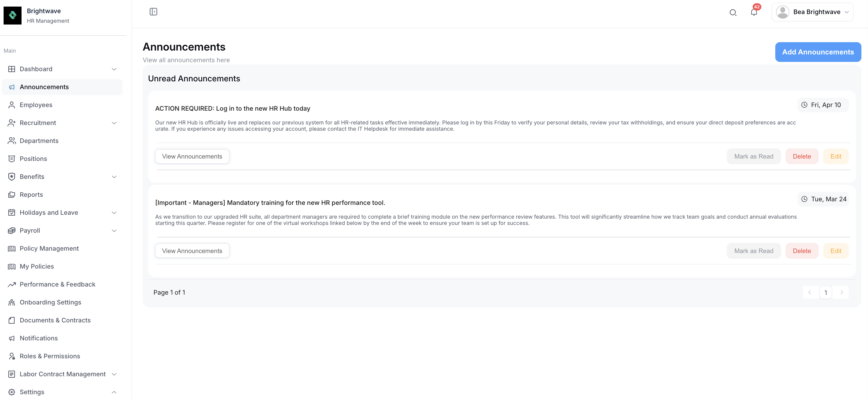Click the notification bell icon
Screen dimensions: 868x399
(x=754, y=13)
